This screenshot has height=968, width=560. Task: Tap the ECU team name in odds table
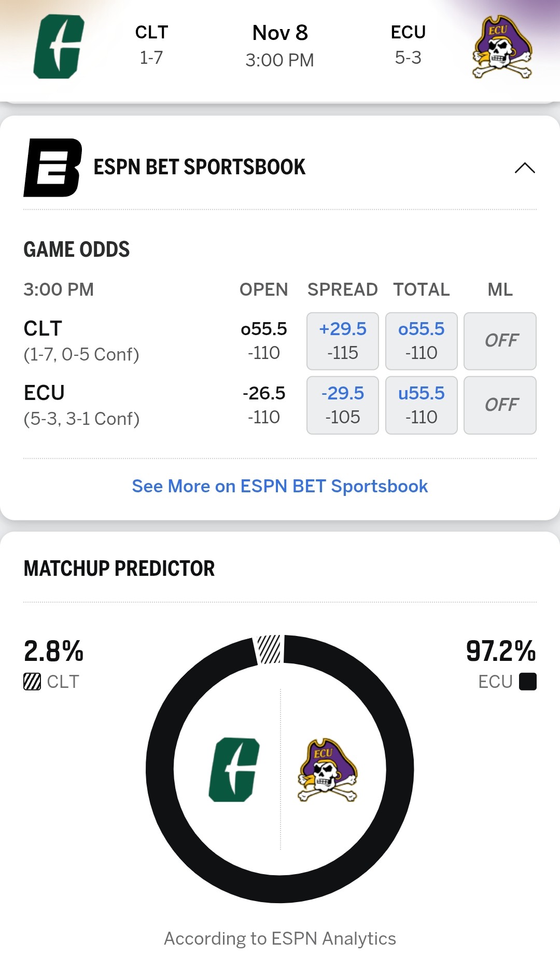click(x=44, y=393)
